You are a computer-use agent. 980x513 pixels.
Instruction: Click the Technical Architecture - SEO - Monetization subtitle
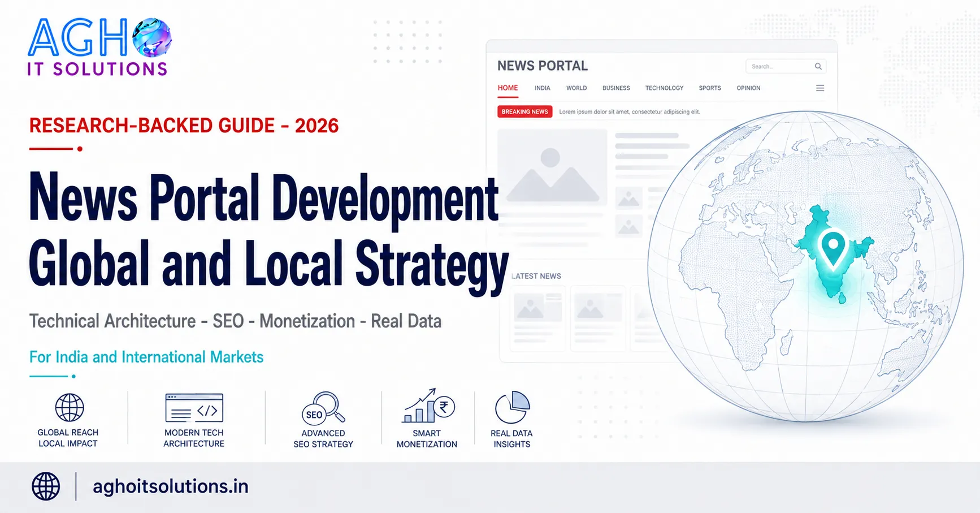coord(235,321)
